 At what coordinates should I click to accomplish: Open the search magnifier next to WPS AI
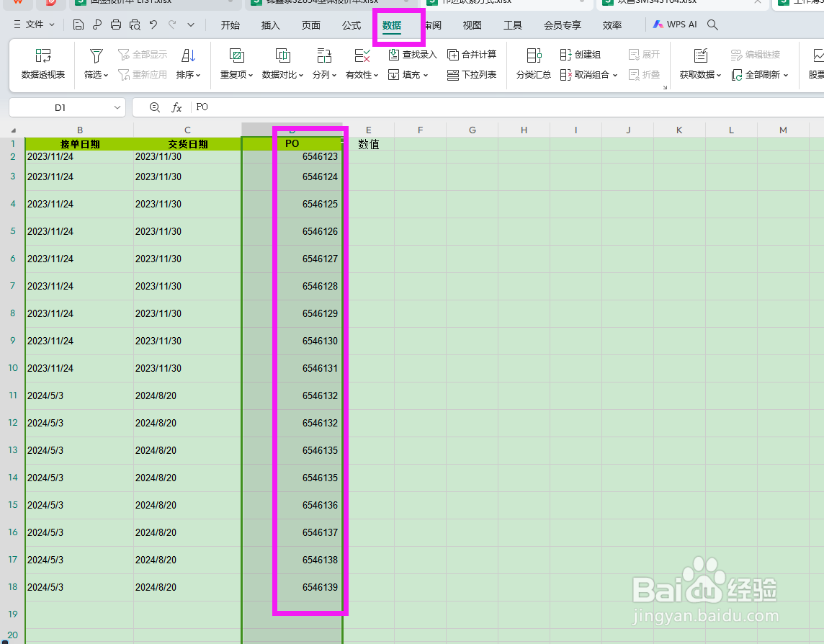712,24
